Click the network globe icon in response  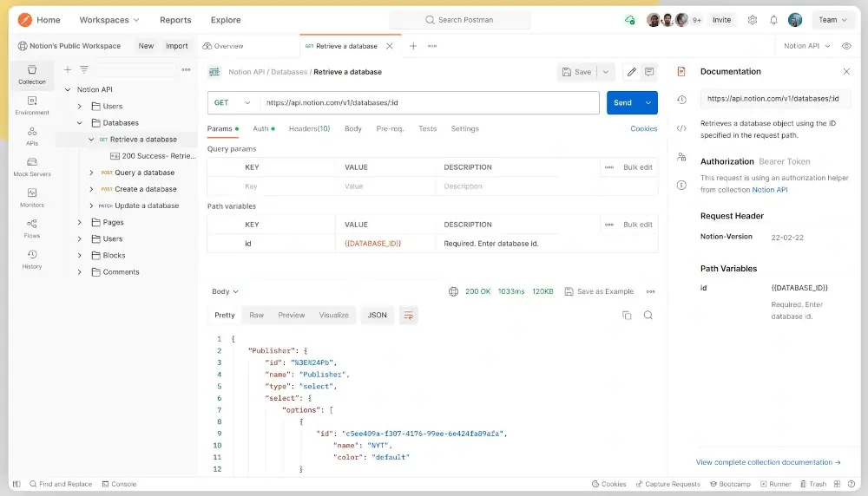click(x=453, y=291)
